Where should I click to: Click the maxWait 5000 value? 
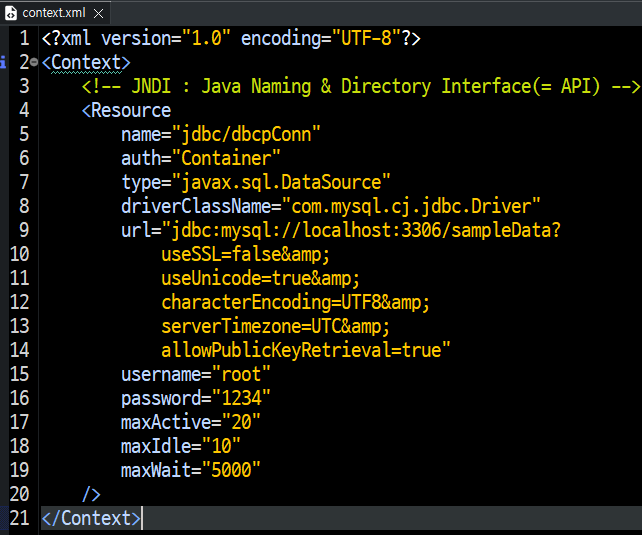tap(231, 470)
